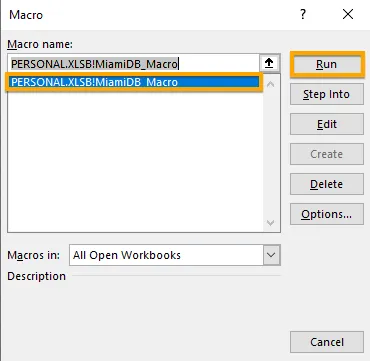This screenshot has height=361, width=370.
Task: Open the question mark help icon
Action: point(303,14)
